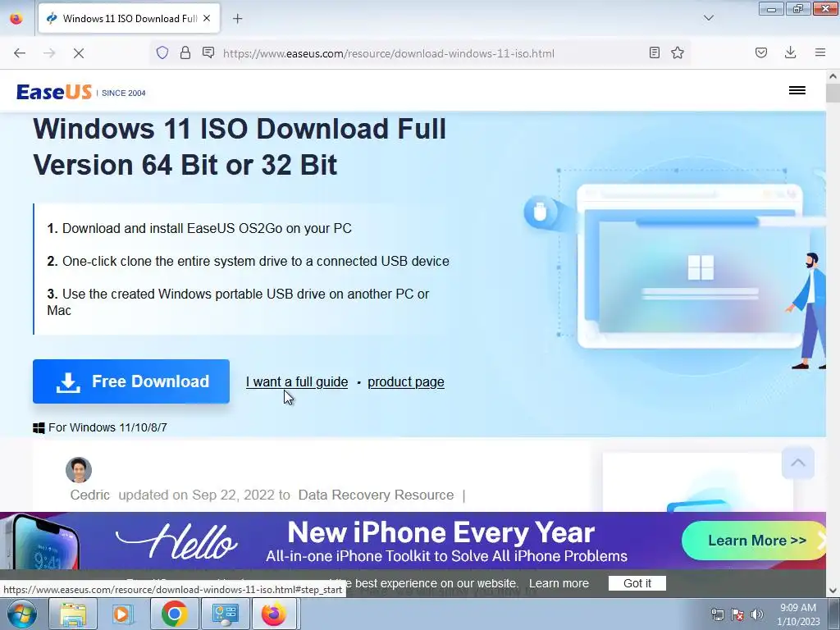Toggle reader view icon in the address bar
This screenshot has width=840, height=630.
pyautogui.click(x=654, y=52)
